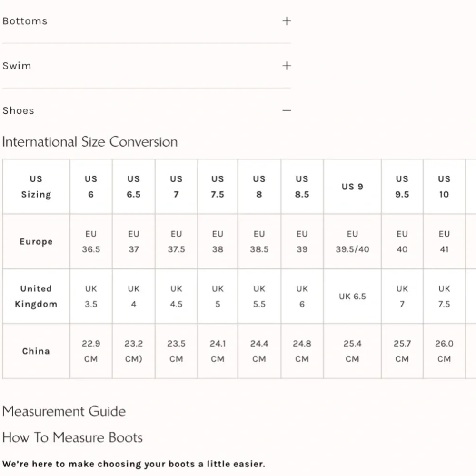The height and width of the screenshot is (476, 476).
Task: Click the How To Measure Boots heading
Action: (72, 437)
